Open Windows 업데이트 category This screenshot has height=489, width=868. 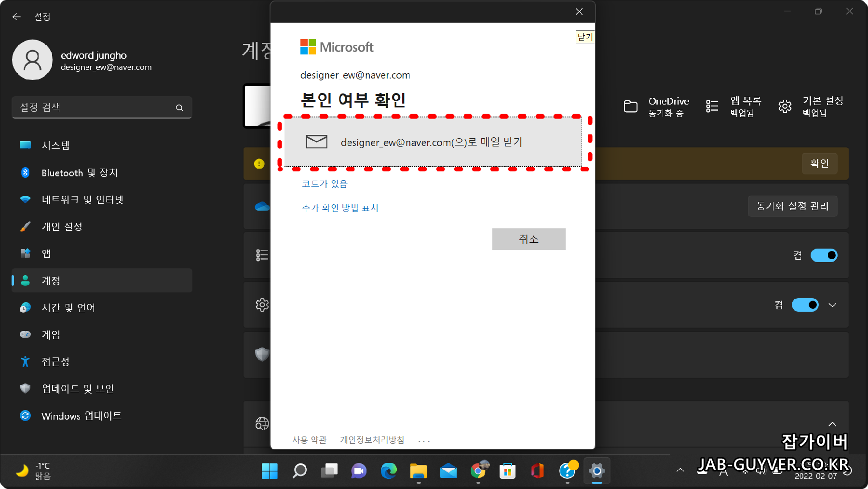102,416
